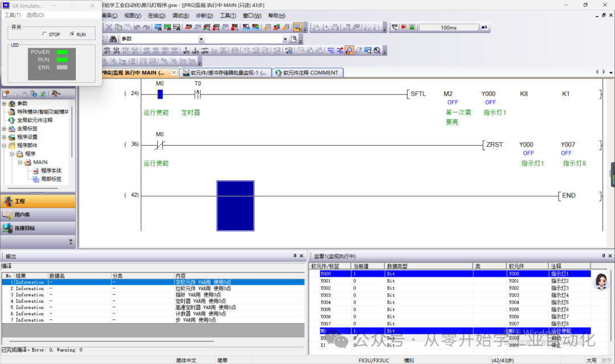
Task: Click the sF8 falling pulse contact icon
Action: [117, 51]
